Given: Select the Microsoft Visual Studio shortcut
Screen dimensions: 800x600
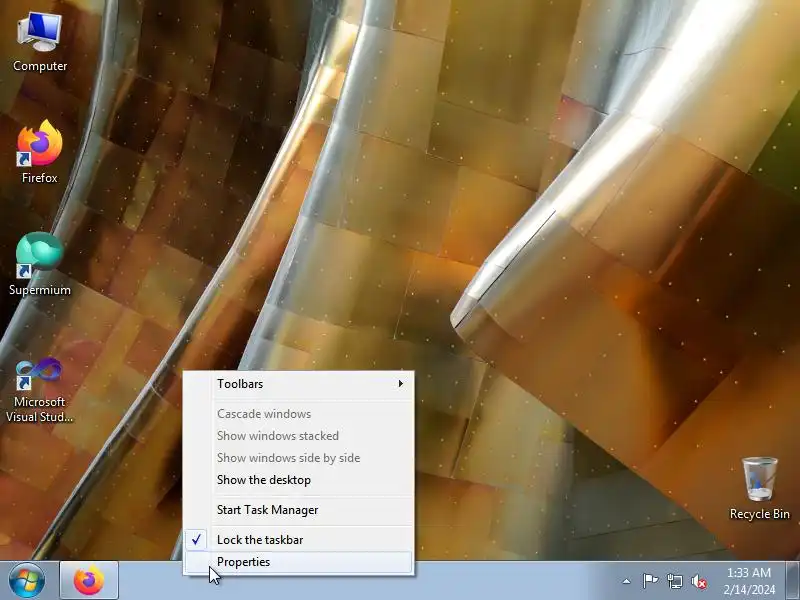Looking at the screenshot, I should click(x=40, y=390).
